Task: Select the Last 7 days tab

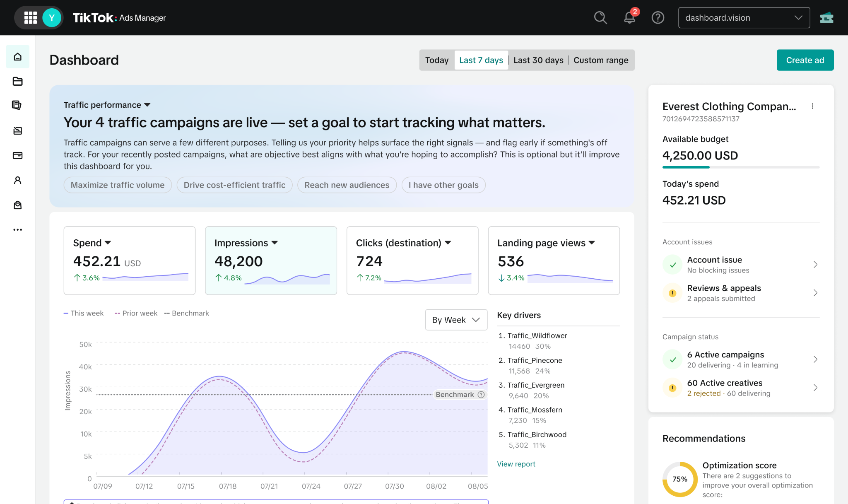Action: [x=481, y=60]
